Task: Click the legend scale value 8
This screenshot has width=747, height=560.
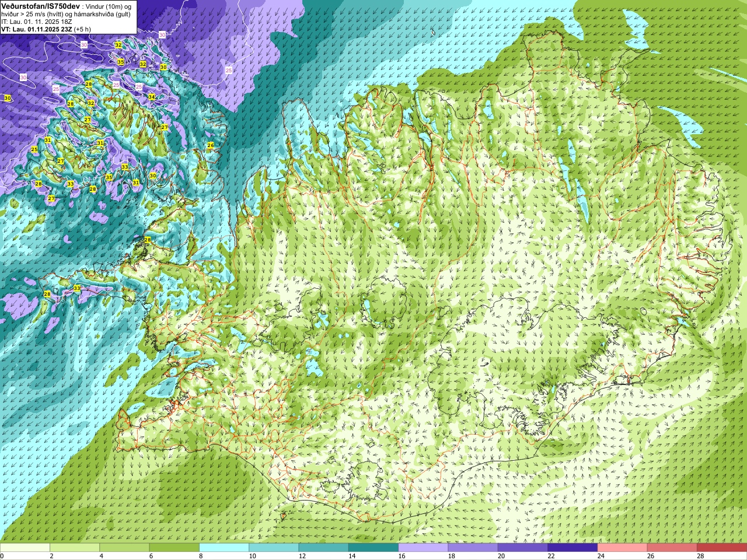Action: [x=201, y=556]
